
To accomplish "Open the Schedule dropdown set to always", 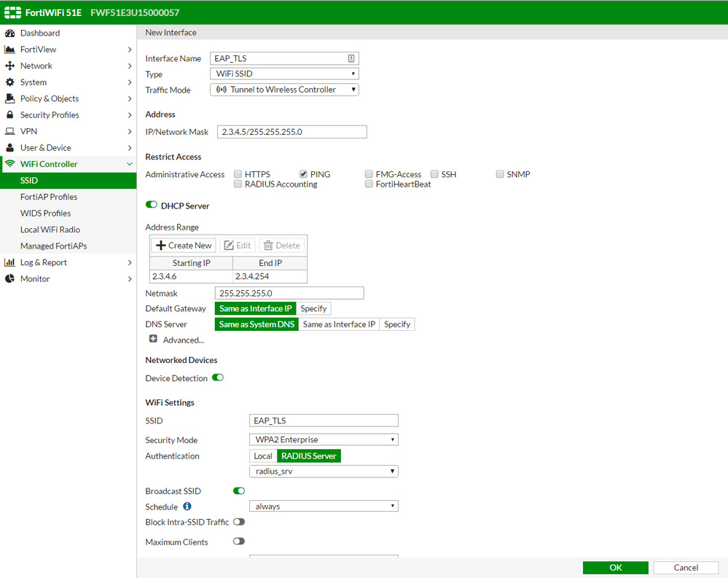I will point(324,506).
